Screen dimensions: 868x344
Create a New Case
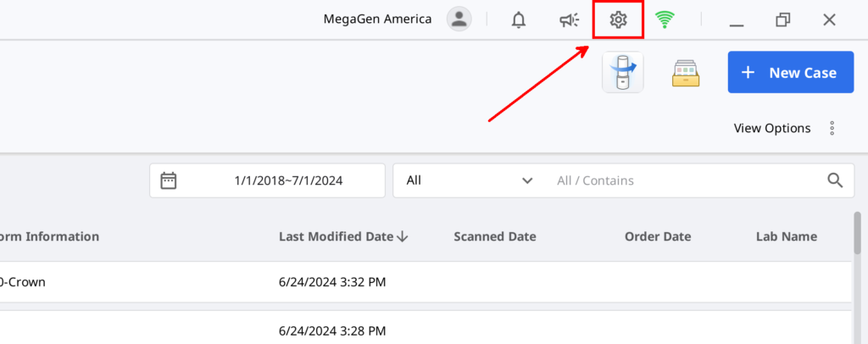[791, 73]
